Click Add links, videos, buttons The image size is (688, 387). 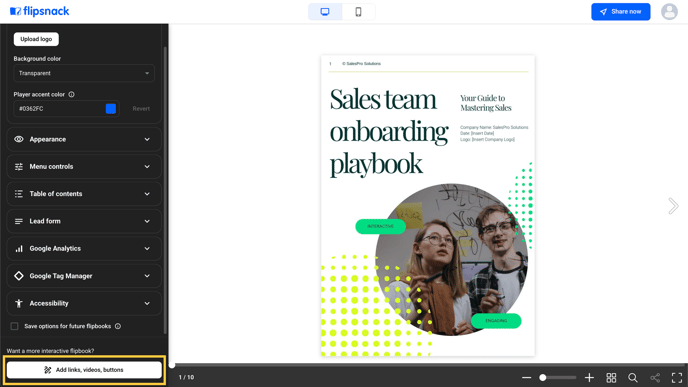pos(84,370)
